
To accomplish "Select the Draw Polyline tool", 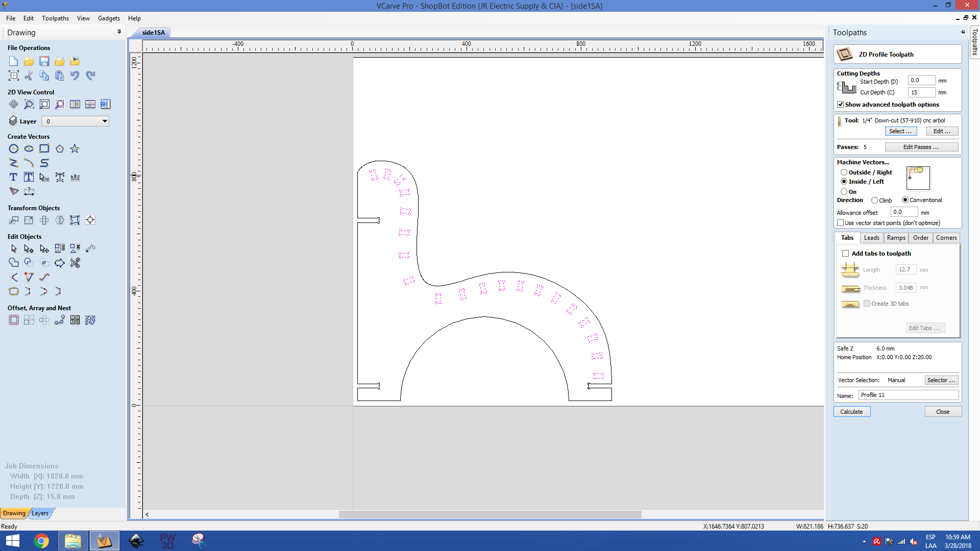I will coord(14,163).
